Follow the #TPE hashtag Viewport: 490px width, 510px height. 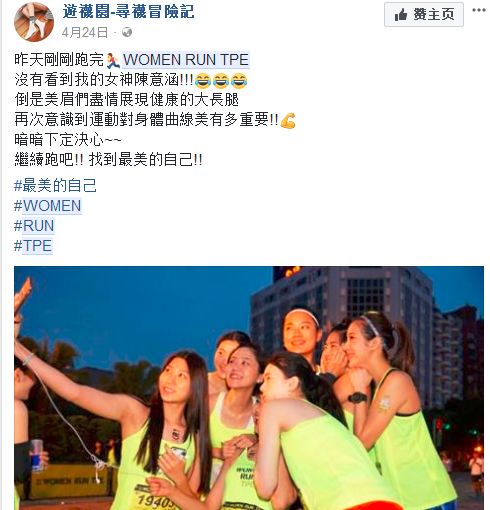pos(33,246)
